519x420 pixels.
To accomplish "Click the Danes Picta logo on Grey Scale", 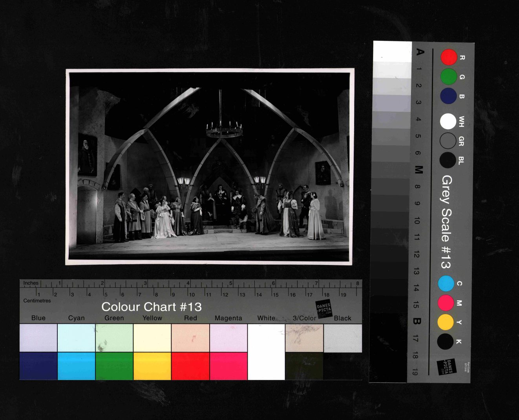I will [x=447, y=367].
